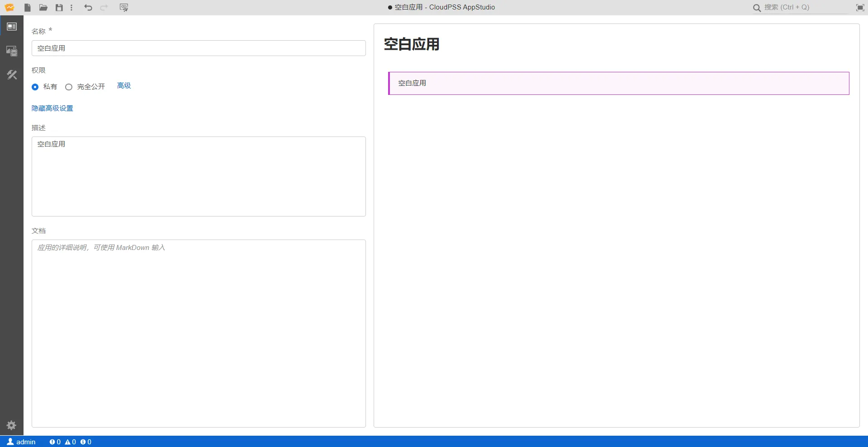
Task: Open the design tools sidebar tab
Action: [x=12, y=75]
